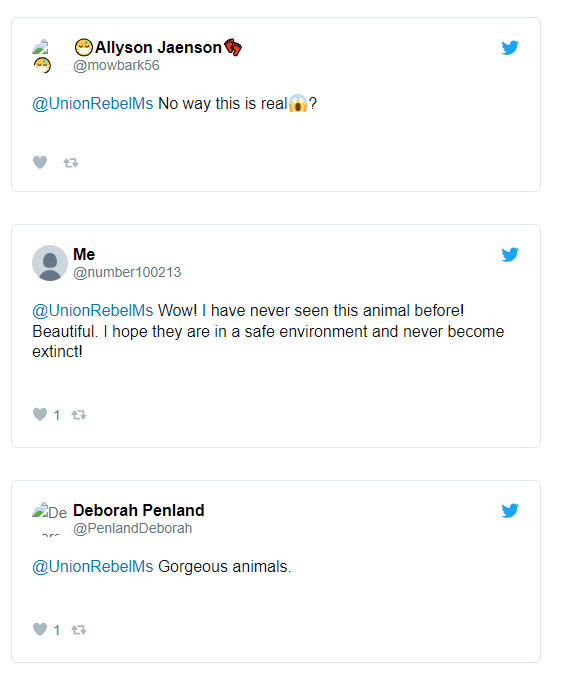Image resolution: width=565 pixels, height=687 pixels.
Task: Like Deborah Penland's Gorgeous animals tweet
Action: point(40,630)
